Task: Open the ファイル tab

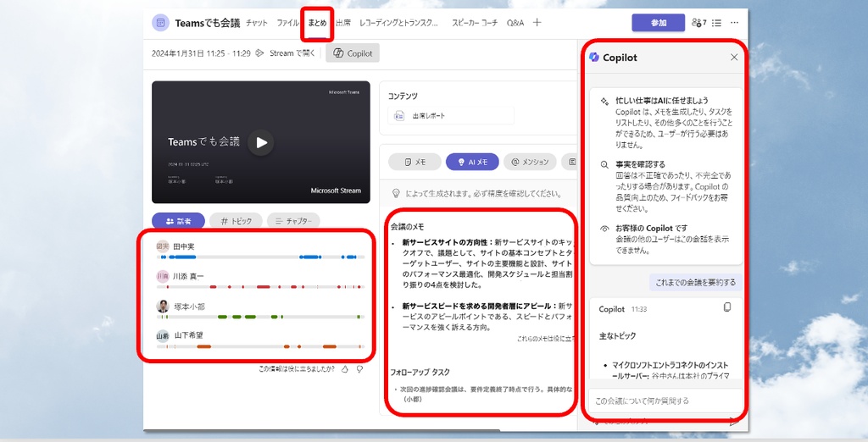Action: click(287, 23)
